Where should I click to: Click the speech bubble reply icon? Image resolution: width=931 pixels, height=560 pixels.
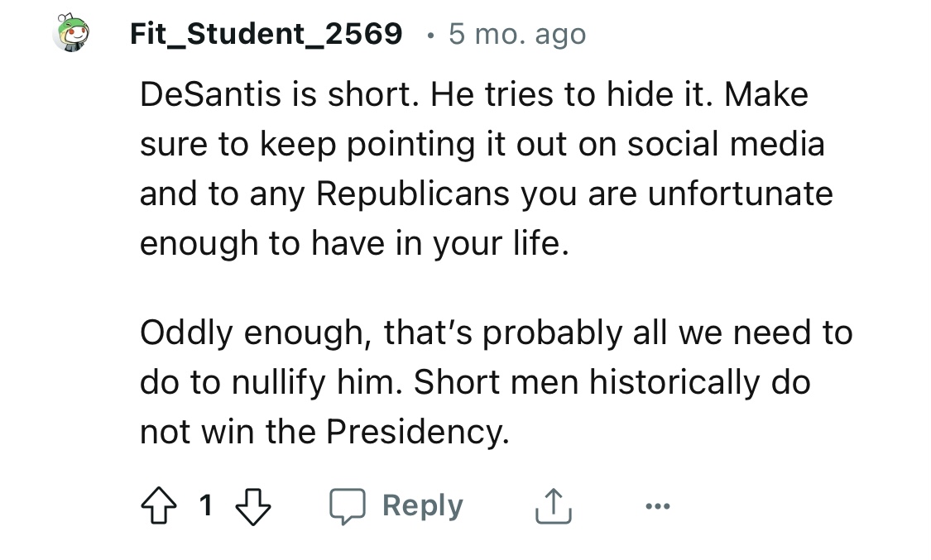click(348, 506)
